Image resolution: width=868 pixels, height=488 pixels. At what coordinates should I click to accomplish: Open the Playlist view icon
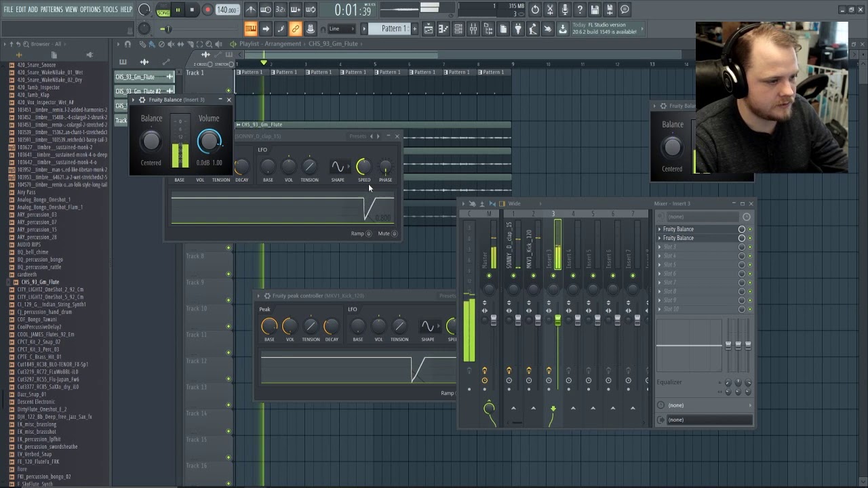pos(429,28)
